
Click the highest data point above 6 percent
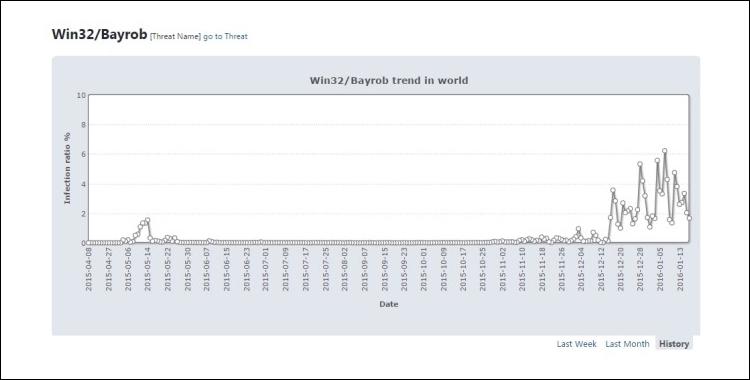664,151
